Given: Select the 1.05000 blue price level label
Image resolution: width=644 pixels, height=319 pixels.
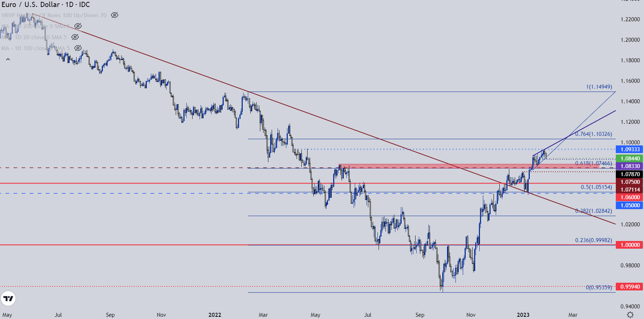Looking at the screenshot, I should [629, 205].
